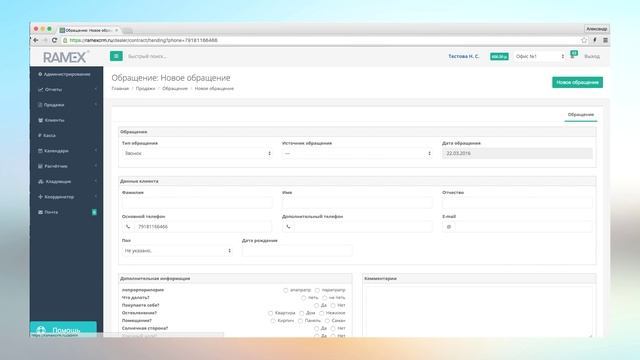Click the Александр Chrome profile button
Screen dimensions: 640x360
click(x=596, y=29)
